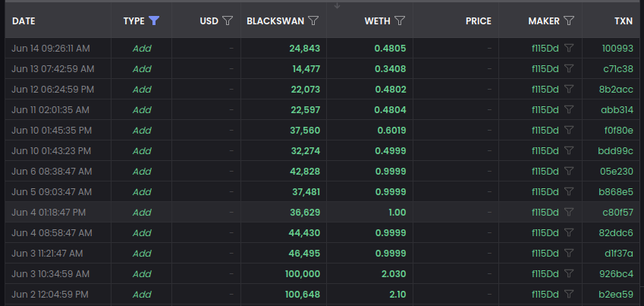This screenshot has width=644, height=306.
Task: Open transaction 05e230
Action: pos(617,172)
